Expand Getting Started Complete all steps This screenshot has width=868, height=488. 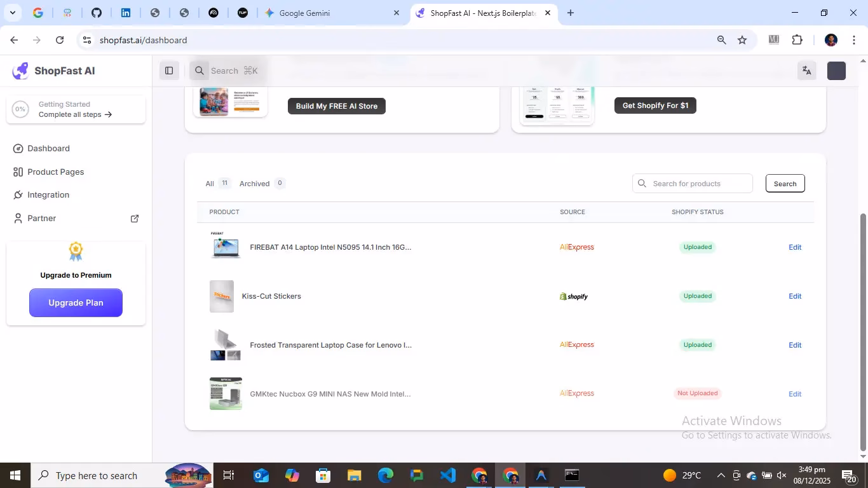75,109
